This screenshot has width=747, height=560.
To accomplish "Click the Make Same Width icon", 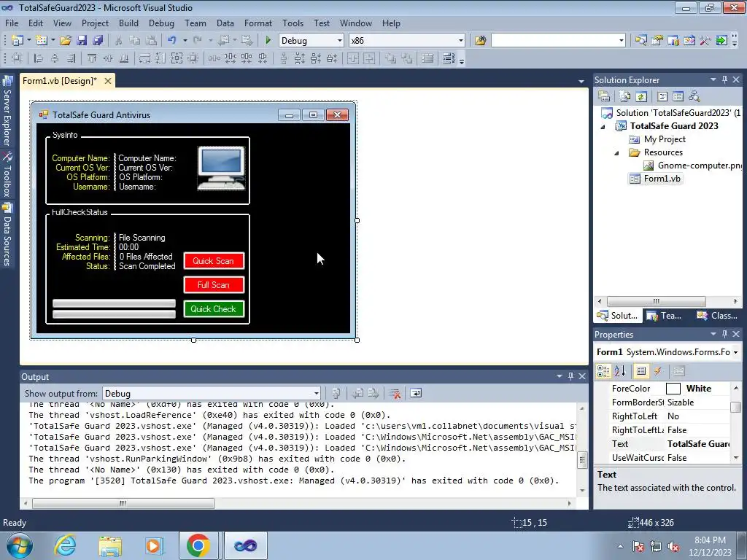I will [144, 58].
